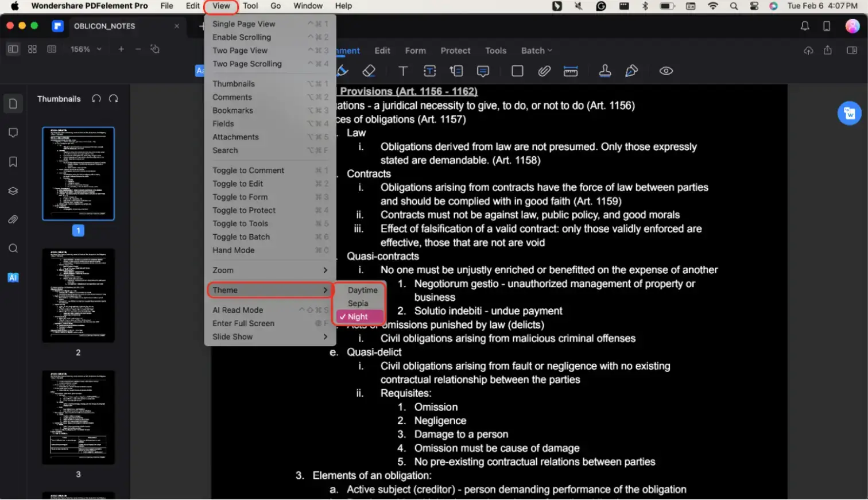
Task: Switch to the Protect tab
Action: pyautogui.click(x=455, y=51)
